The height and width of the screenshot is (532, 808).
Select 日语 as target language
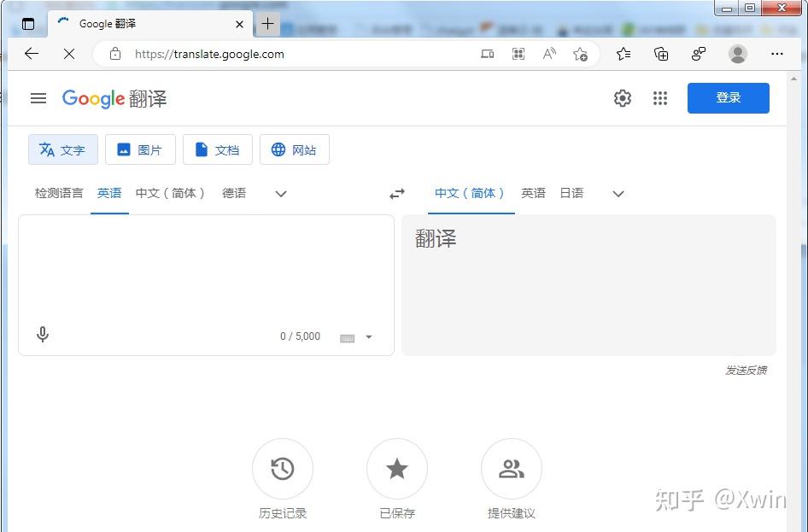(571, 193)
